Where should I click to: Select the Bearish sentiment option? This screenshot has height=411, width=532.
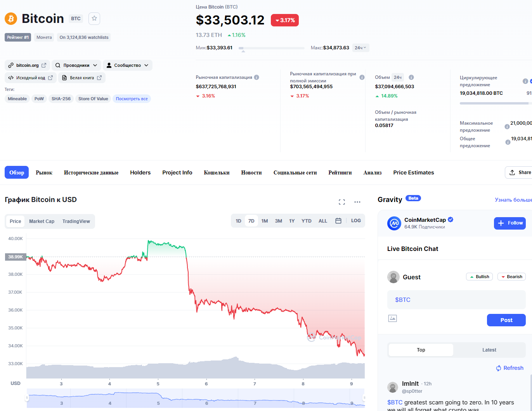511,277
